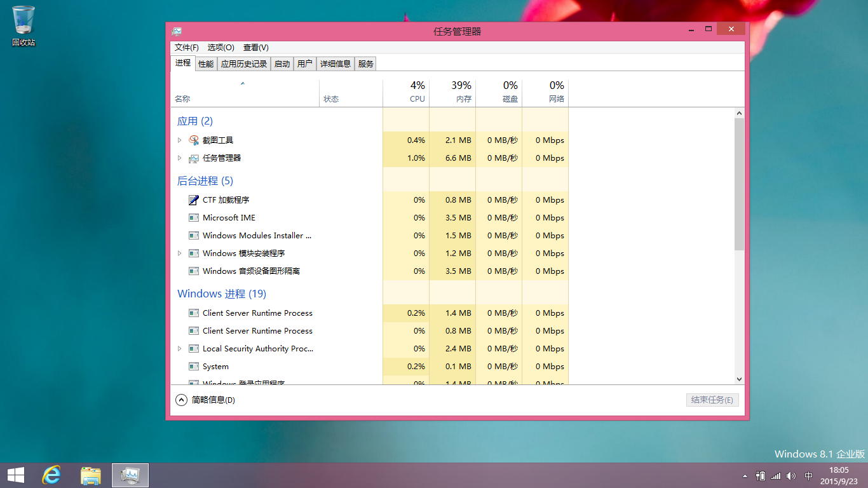The width and height of the screenshot is (868, 488).
Task: Select the 后台进程 (5) group header
Action: [x=205, y=181]
